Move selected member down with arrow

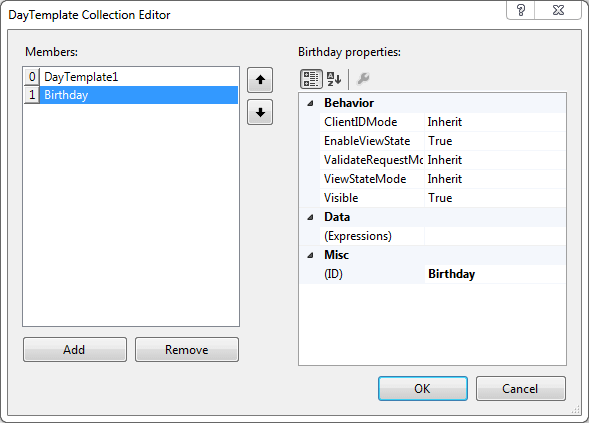tap(260, 112)
